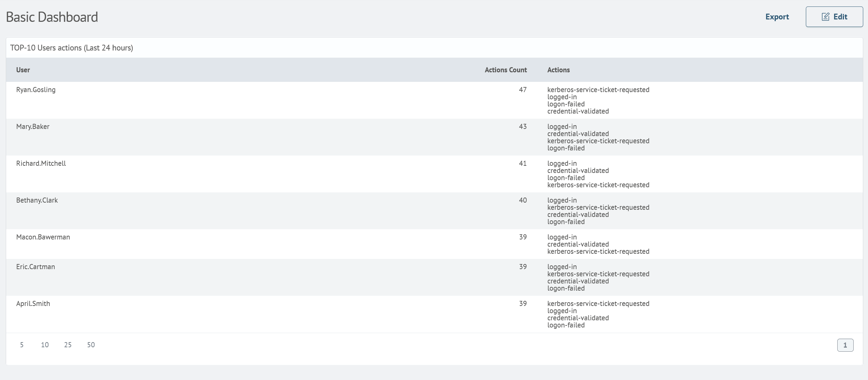Select the Bethany.Clark user cell
This screenshot has height=380, width=868.
point(37,200)
